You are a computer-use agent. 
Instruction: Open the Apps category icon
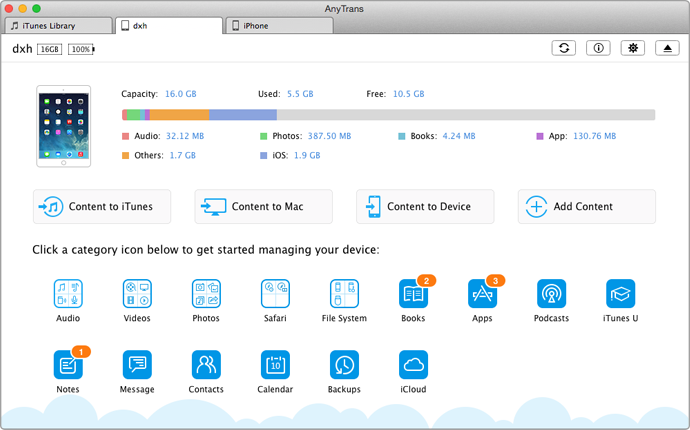click(x=482, y=294)
